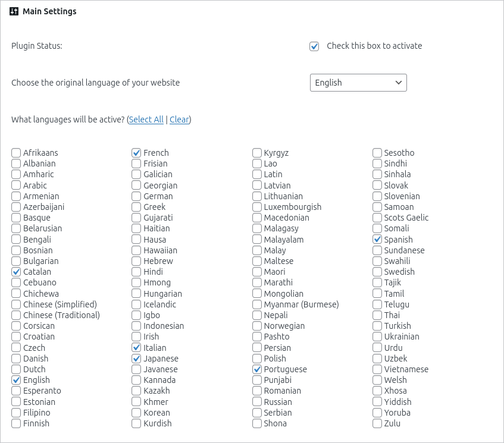504x443 pixels.
Task: Uncheck the Catalan language checkbox
Action: 16,272
